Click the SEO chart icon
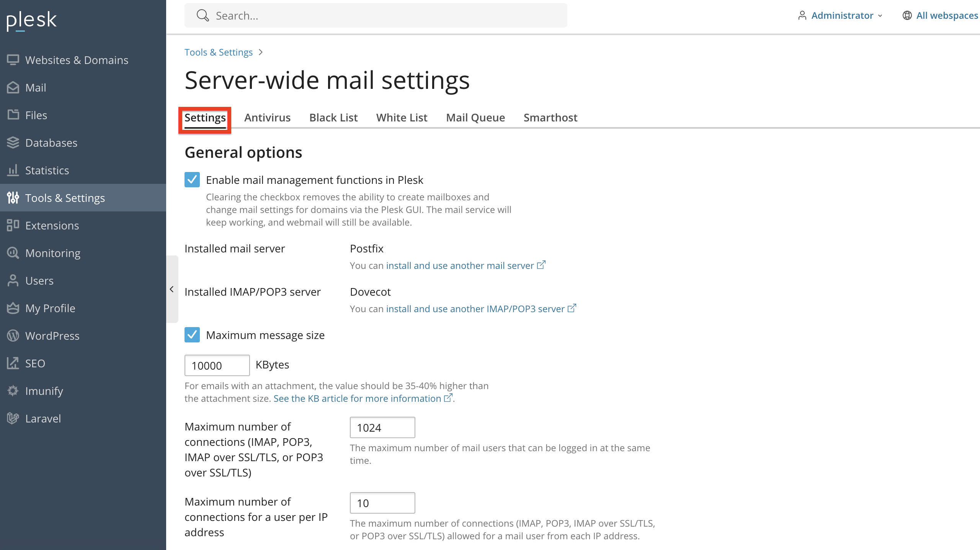The image size is (980, 550). pos(13,363)
